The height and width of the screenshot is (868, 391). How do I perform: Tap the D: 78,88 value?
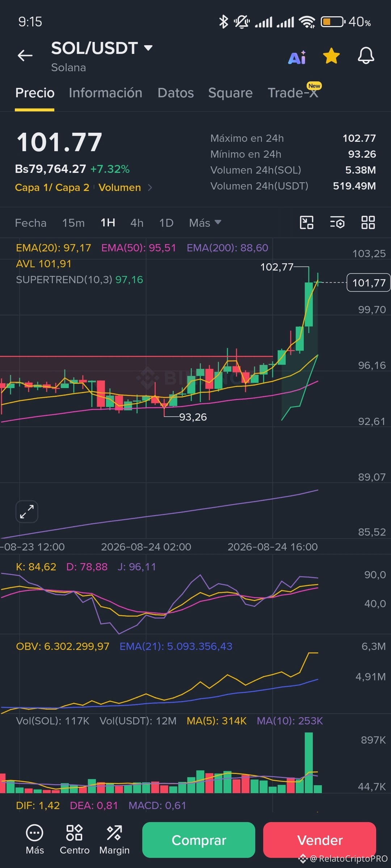coord(87,567)
